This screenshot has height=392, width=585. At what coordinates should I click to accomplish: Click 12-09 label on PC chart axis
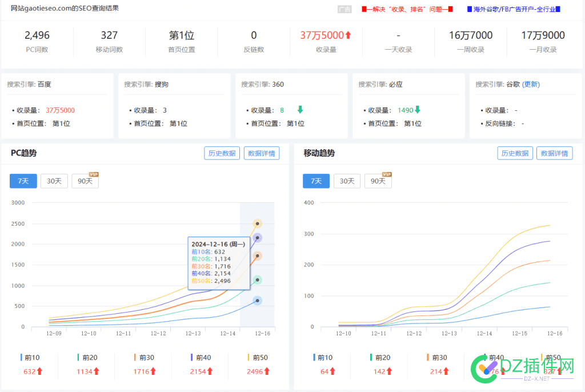[54, 333]
